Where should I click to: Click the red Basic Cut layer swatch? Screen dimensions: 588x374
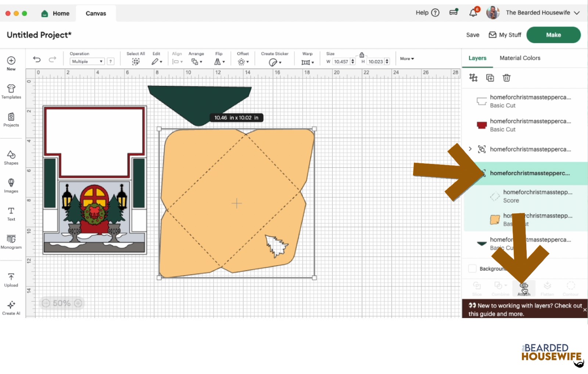481,125
